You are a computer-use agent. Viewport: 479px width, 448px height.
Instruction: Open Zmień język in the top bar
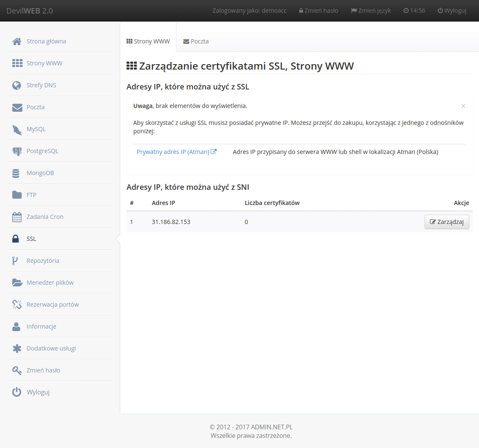[371, 11]
